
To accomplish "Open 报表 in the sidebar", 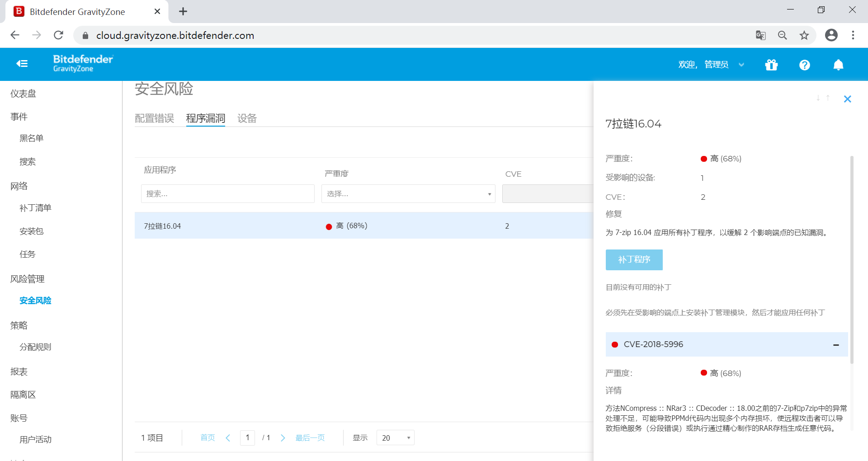I will click(19, 372).
